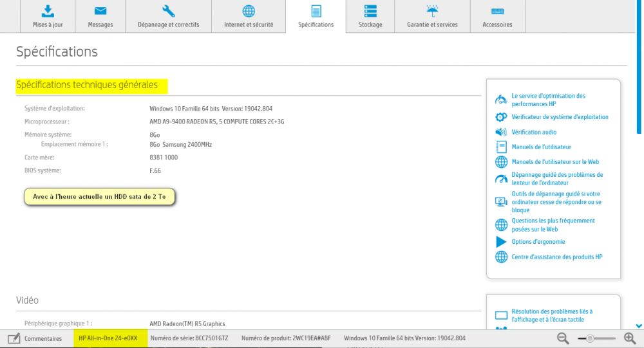Open Questions les plus fréquemment posées link
The width and height of the screenshot is (644, 348).
[553, 224]
